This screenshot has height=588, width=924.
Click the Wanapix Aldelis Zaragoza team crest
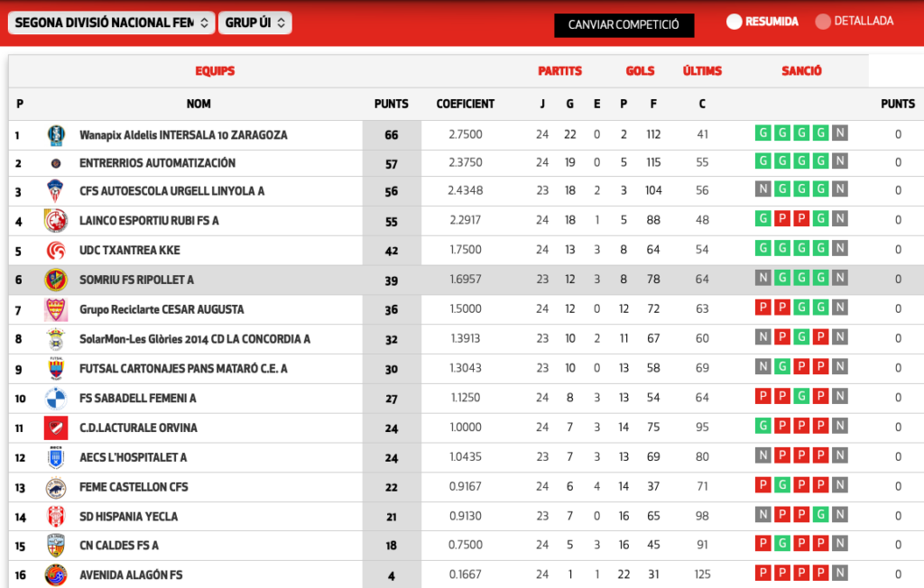pyautogui.click(x=55, y=135)
